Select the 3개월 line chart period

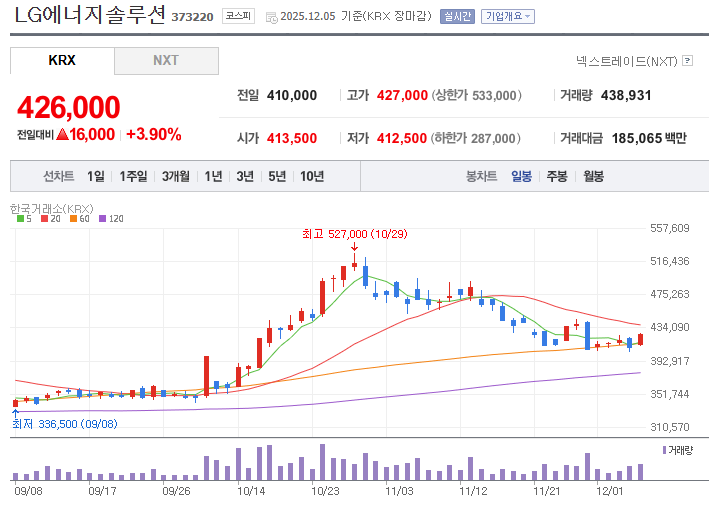tap(175, 176)
